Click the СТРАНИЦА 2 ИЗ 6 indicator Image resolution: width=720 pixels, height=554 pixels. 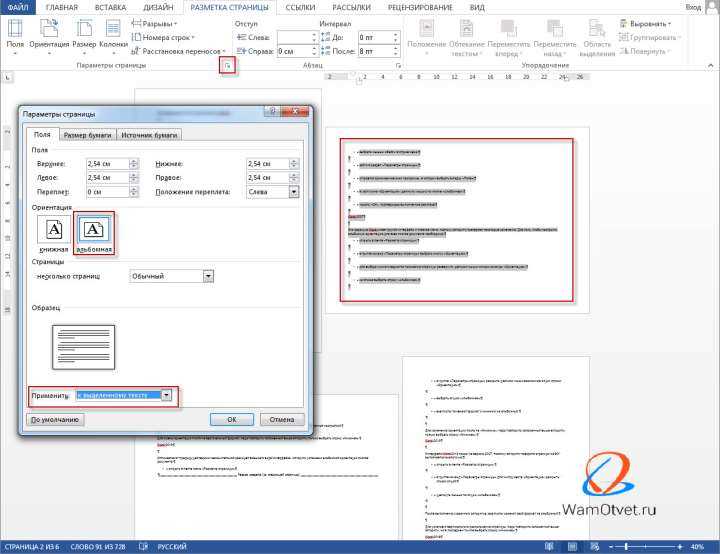pyautogui.click(x=32, y=547)
